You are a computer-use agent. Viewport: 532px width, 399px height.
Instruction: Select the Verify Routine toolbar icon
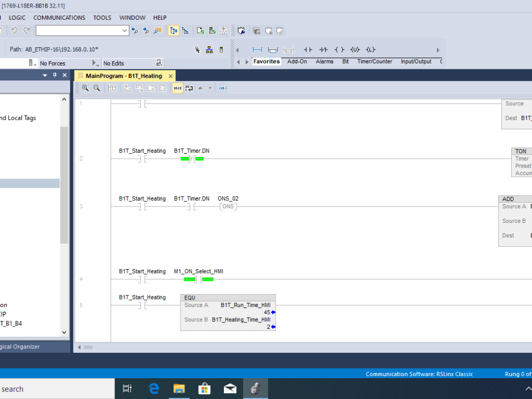point(199,30)
